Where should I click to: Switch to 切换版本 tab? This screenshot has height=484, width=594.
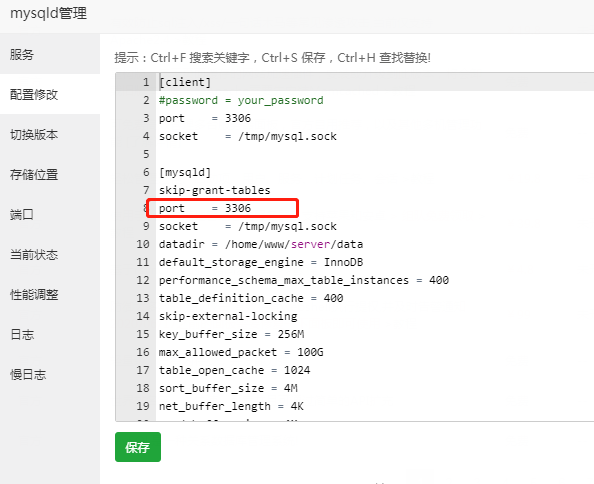click(x=50, y=134)
